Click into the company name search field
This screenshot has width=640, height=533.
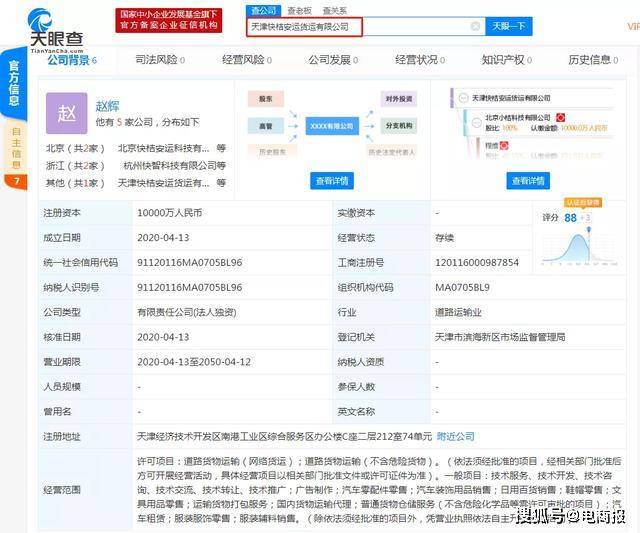pyautogui.click(x=355, y=27)
